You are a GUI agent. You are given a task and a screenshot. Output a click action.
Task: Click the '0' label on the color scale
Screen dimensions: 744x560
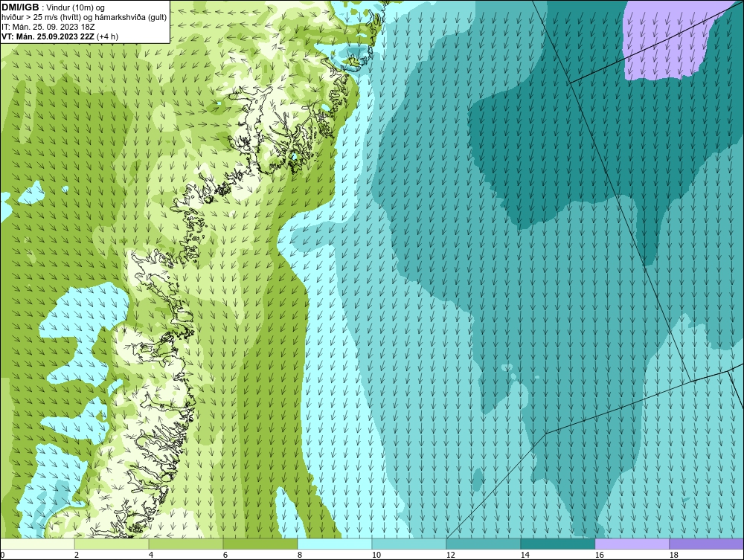[x=2, y=555]
